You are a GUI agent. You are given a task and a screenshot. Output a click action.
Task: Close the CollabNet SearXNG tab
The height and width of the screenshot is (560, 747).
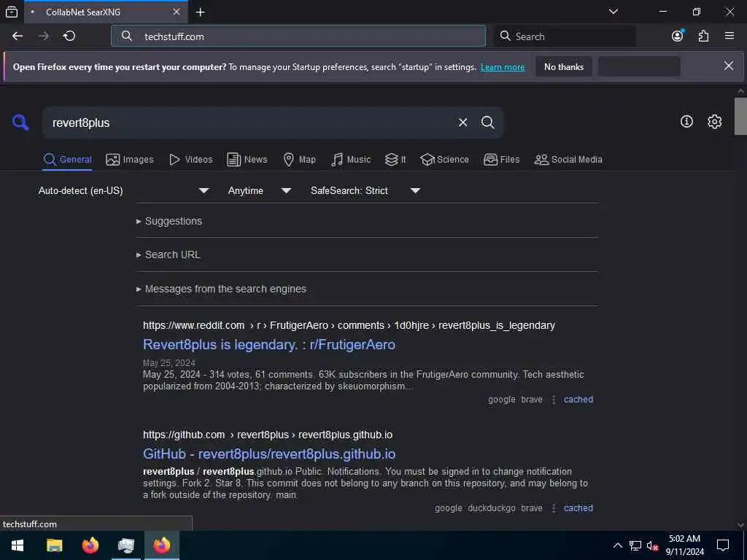pos(177,12)
